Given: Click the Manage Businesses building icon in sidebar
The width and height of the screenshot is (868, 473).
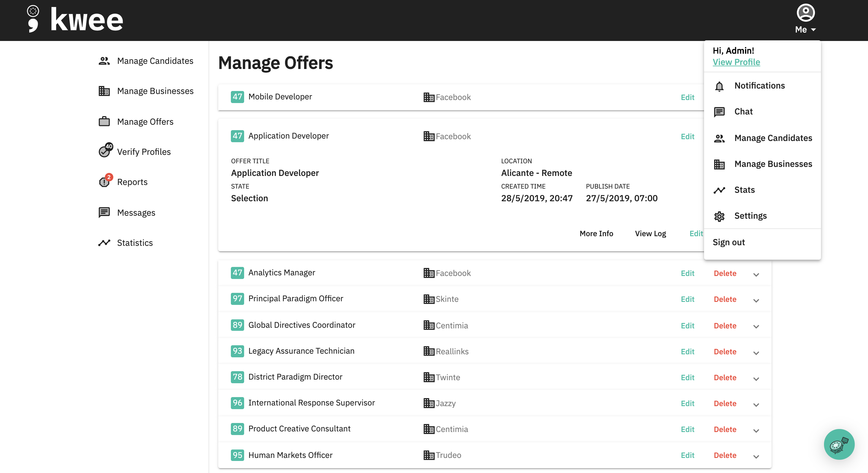Looking at the screenshot, I should click(x=104, y=91).
